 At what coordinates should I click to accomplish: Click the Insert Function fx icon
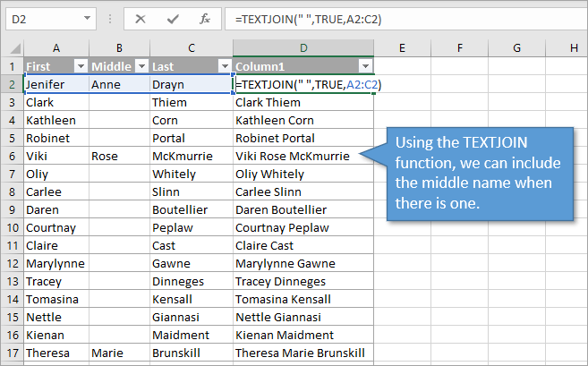coord(205,19)
